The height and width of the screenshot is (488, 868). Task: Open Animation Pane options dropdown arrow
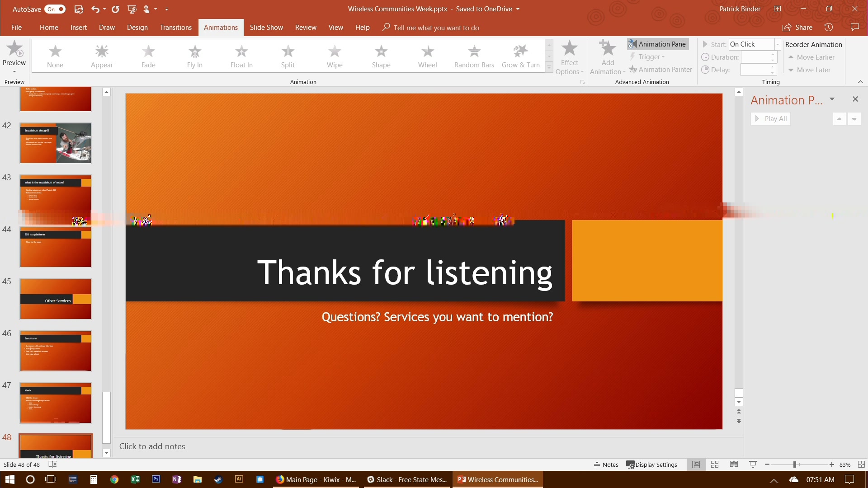pos(832,99)
